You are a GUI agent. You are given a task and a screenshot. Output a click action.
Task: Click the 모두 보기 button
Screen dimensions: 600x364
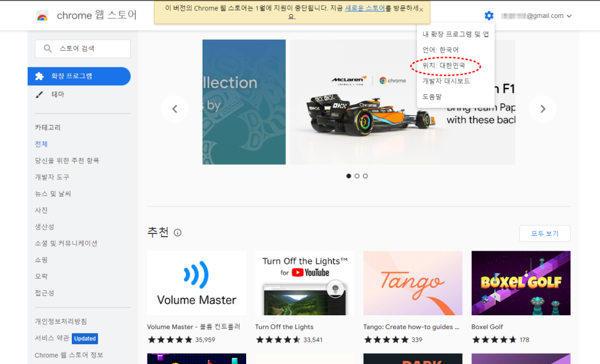[x=544, y=233]
